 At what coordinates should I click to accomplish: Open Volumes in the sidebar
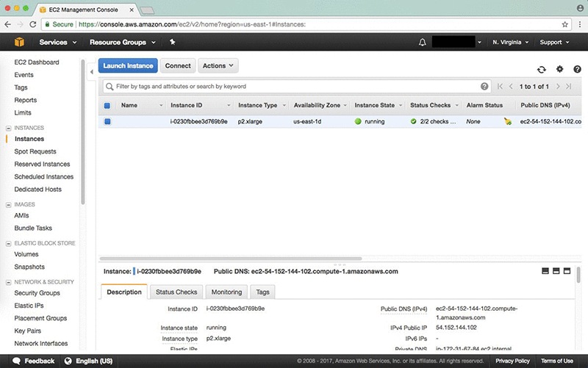(x=26, y=254)
